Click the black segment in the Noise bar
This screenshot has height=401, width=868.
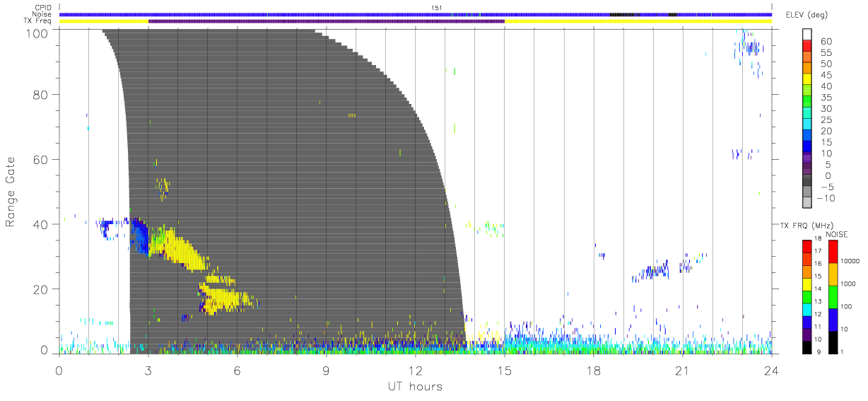click(x=626, y=14)
